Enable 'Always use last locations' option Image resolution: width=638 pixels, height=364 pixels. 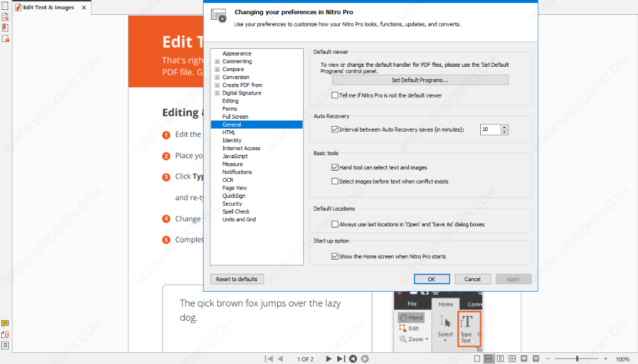click(x=335, y=224)
